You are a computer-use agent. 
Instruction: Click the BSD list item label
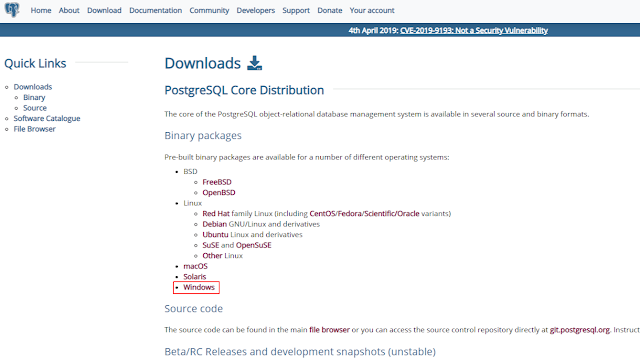click(x=190, y=171)
